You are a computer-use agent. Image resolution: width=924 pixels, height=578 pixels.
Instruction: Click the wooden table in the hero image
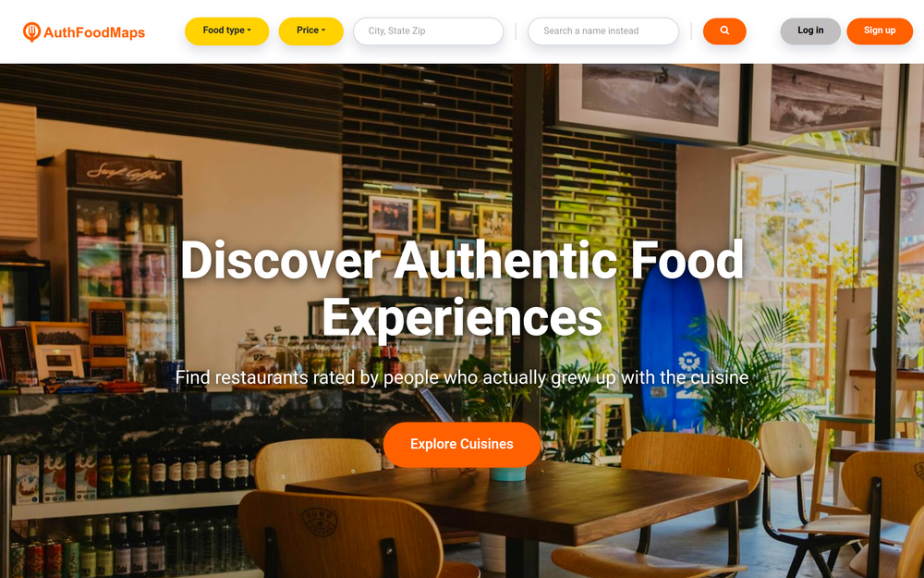pyautogui.click(x=517, y=501)
